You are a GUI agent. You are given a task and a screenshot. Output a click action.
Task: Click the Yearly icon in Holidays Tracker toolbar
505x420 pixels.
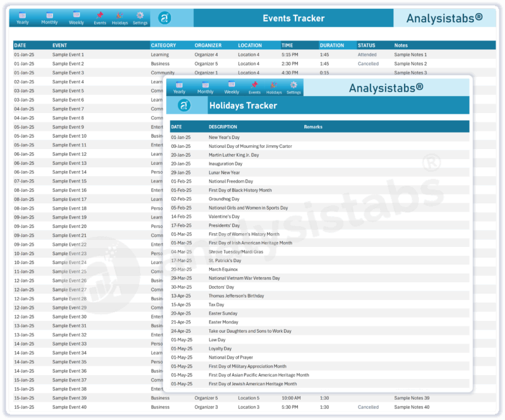coord(179,87)
